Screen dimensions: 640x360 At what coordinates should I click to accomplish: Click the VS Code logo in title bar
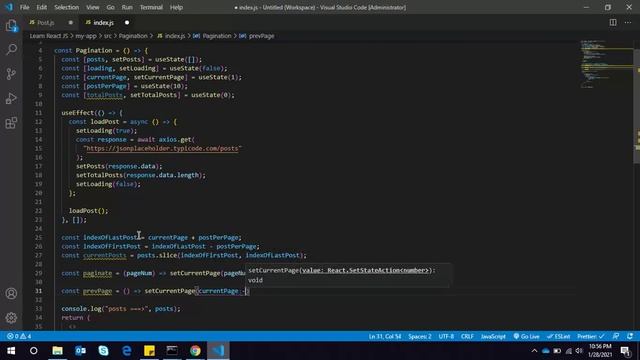coord(9,7)
